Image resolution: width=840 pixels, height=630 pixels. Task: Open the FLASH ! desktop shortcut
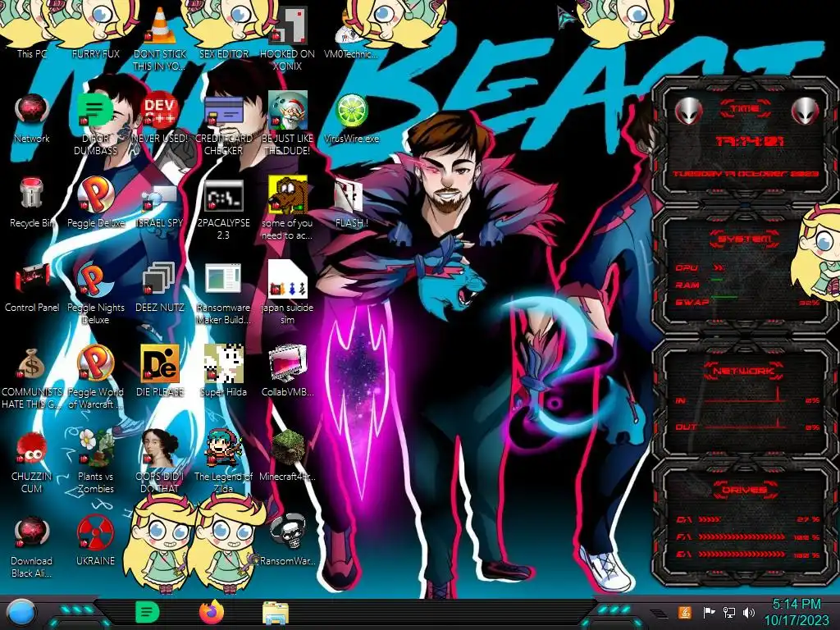[x=351, y=203]
